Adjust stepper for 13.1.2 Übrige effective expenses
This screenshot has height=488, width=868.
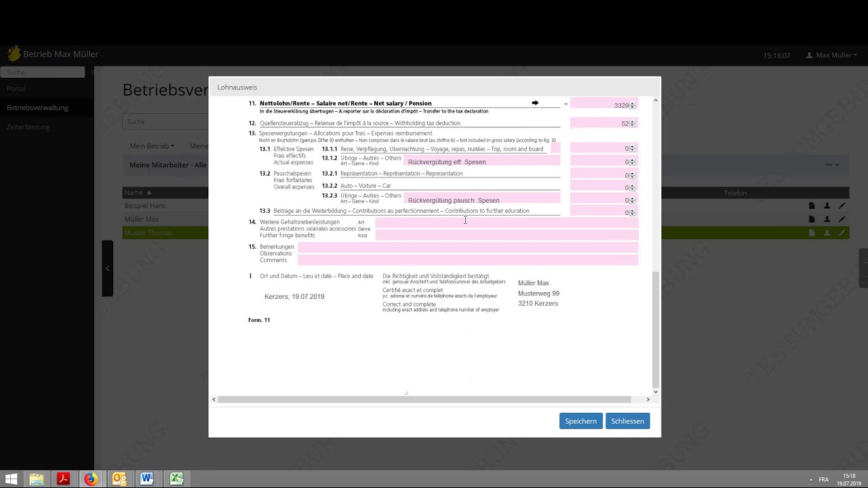632,162
